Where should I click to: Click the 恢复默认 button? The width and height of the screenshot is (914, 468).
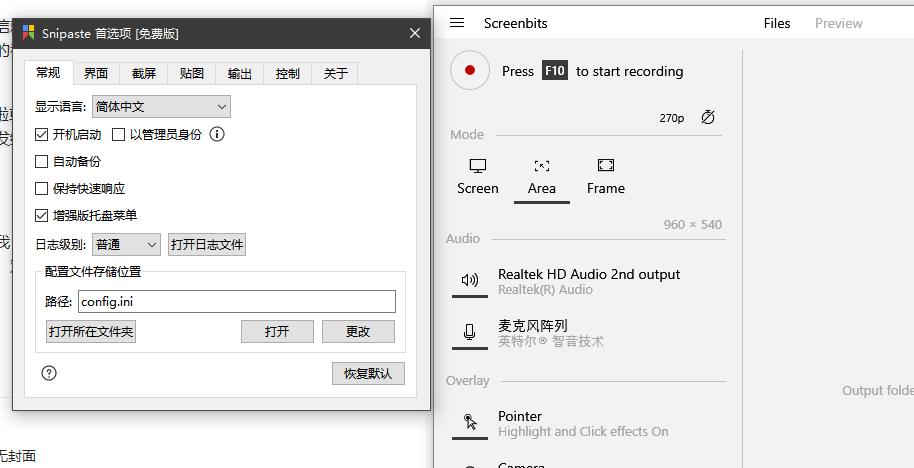click(368, 374)
